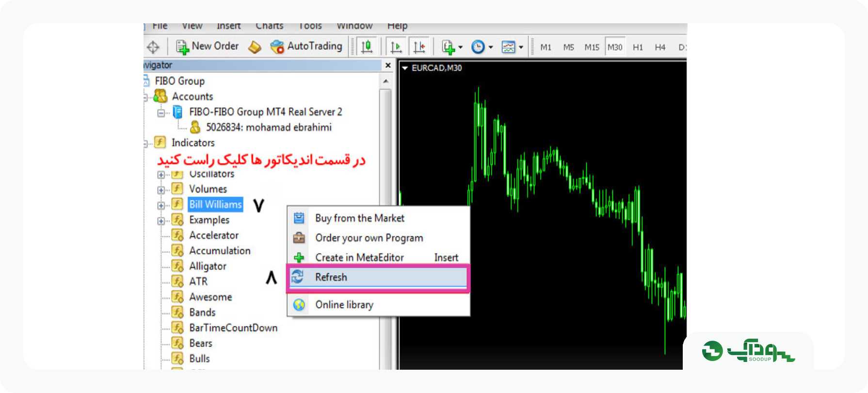This screenshot has width=868, height=393.
Task: Switch chart to candlesticks view
Action: click(367, 47)
